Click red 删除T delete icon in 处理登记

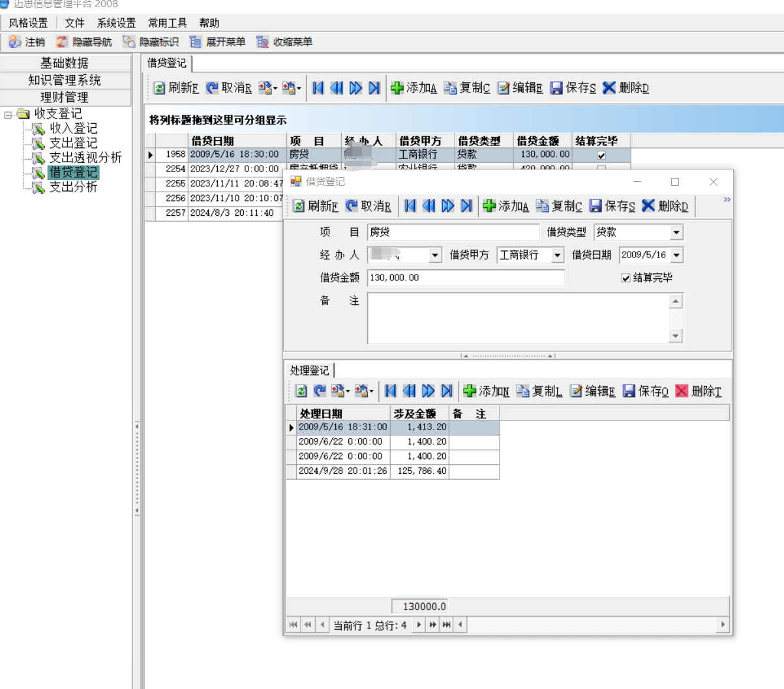(x=682, y=391)
